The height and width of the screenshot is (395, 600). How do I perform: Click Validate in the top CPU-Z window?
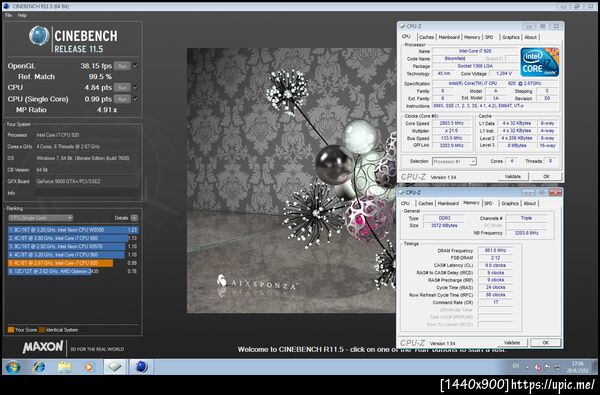click(513, 176)
